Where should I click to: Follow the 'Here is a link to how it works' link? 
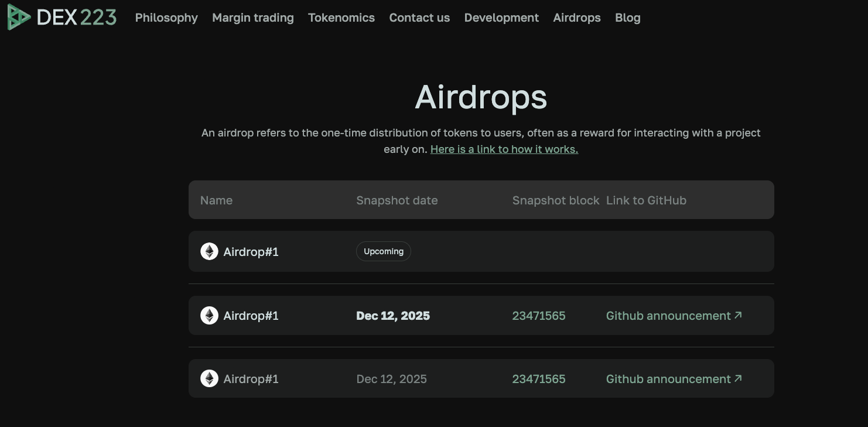click(x=504, y=149)
